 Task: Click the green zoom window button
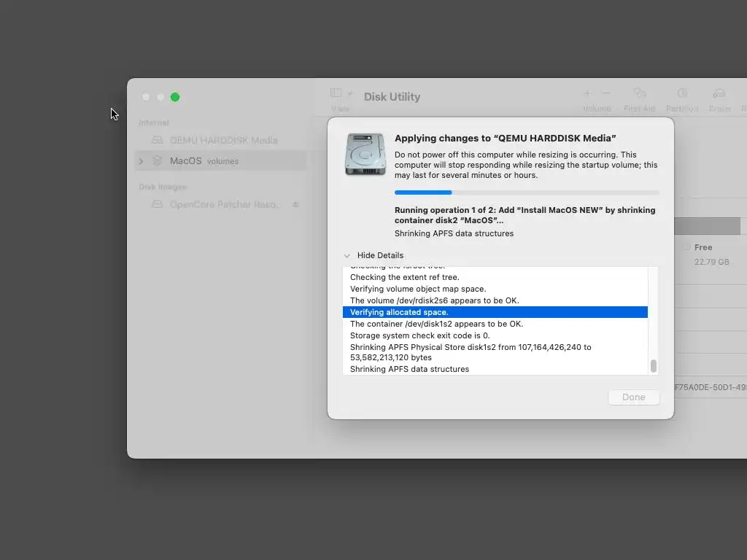pos(175,97)
